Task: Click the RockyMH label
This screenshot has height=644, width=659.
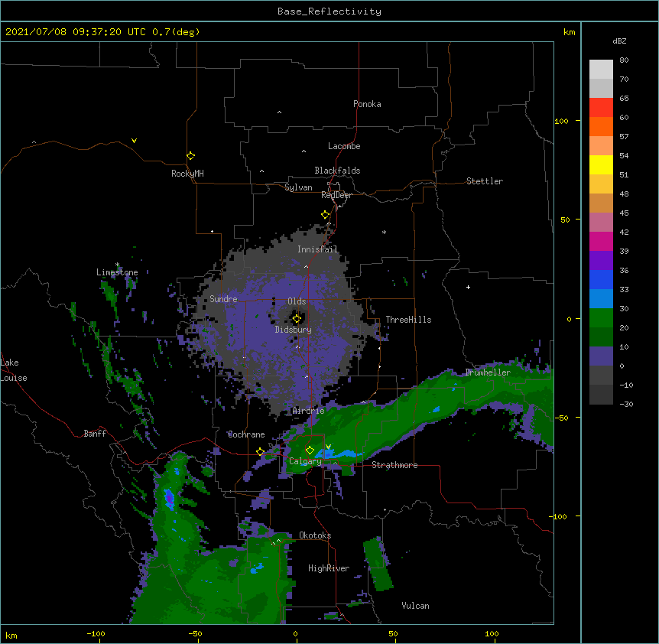Action: [x=187, y=174]
